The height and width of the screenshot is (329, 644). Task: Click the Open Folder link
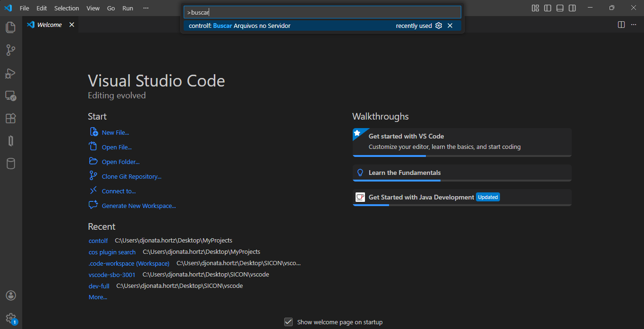(121, 162)
